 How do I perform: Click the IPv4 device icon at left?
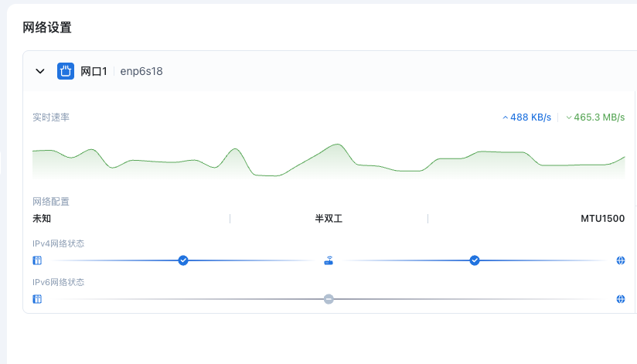(37, 260)
